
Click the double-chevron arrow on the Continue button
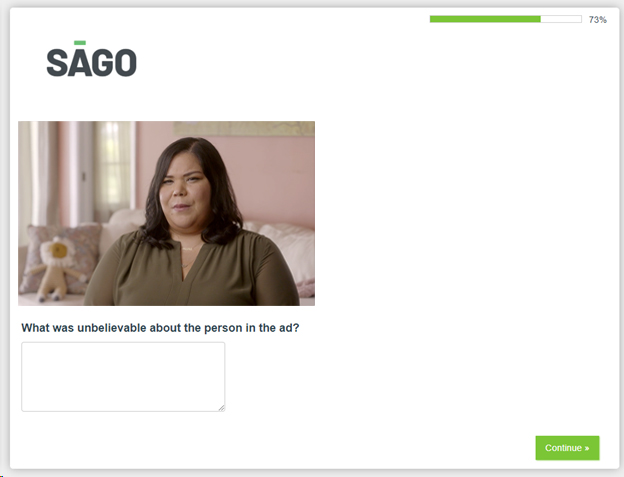tap(587, 448)
